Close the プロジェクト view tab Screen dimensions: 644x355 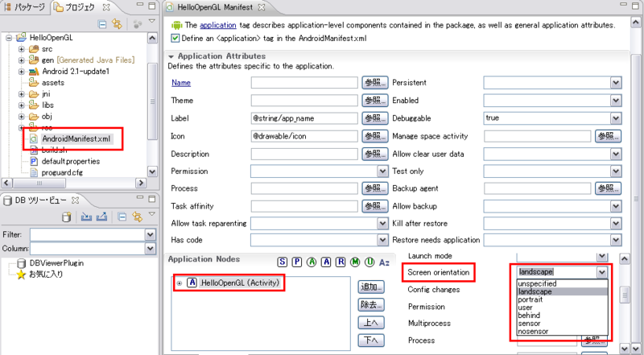click(x=106, y=7)
